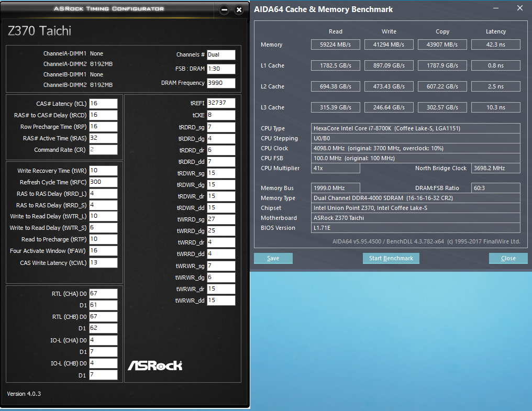
Task: Select the RTL (CHB) D0 field
Action: (x=103, y=317)
